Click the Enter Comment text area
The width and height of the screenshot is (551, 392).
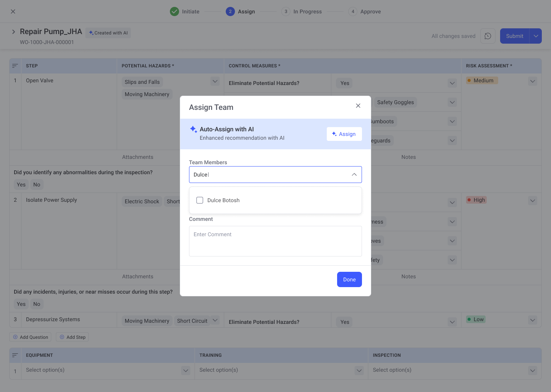(275, 241)
